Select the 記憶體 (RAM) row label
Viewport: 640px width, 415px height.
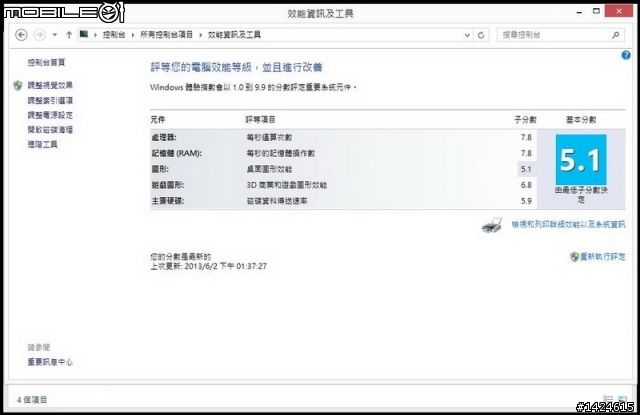[x=177, y=153]
